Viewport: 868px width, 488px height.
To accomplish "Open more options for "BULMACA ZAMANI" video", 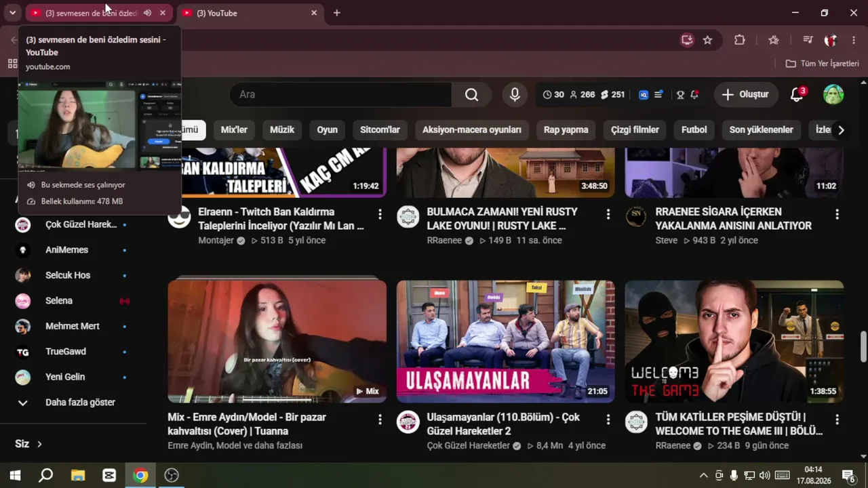I will pyautogui.click(x=608, y=214).
